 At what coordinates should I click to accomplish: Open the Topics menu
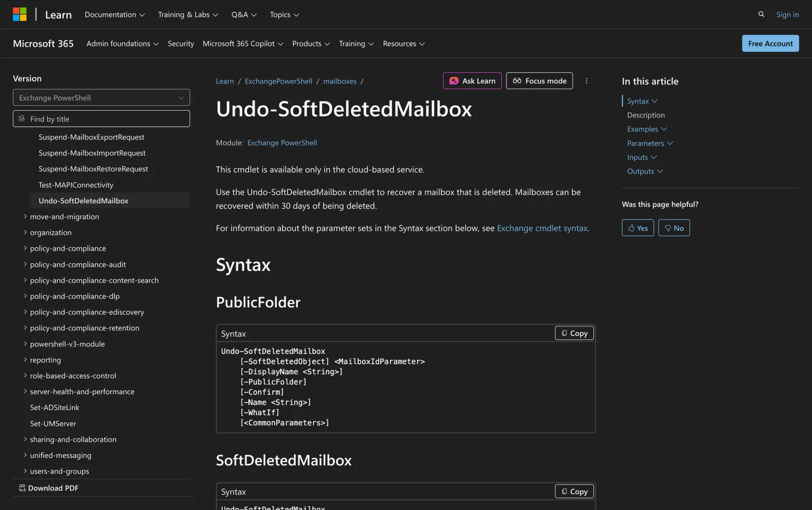284,14
